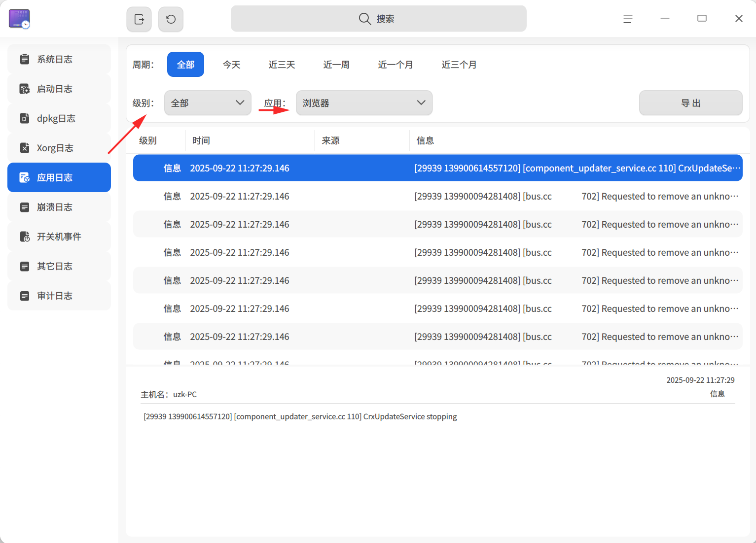The height and width of the screenshot is (543, 756).
Task: Click the detail message ending in CrxUpdateService stopping
Action: pyautogui.click(x=300, y=416)
